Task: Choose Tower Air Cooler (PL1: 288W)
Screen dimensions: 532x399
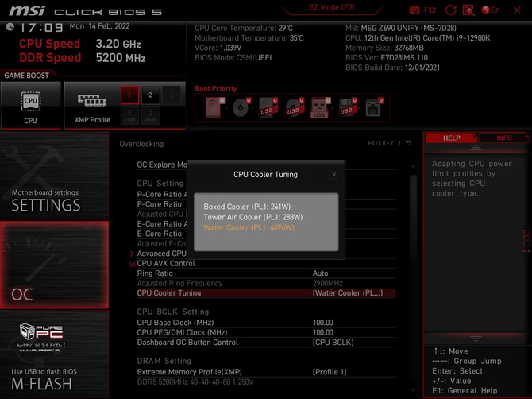Action: tap(253, 217)
